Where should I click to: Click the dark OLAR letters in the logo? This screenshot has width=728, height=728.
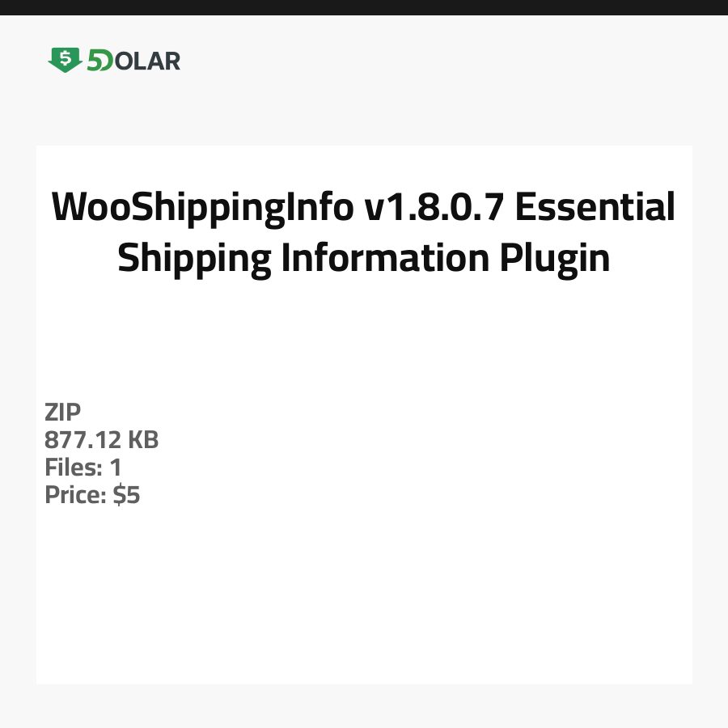coord(146,61)
